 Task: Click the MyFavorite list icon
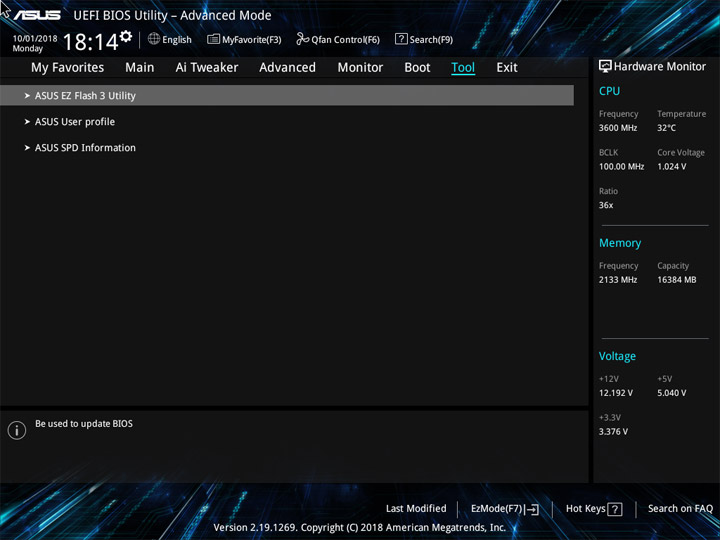point(213,39)
